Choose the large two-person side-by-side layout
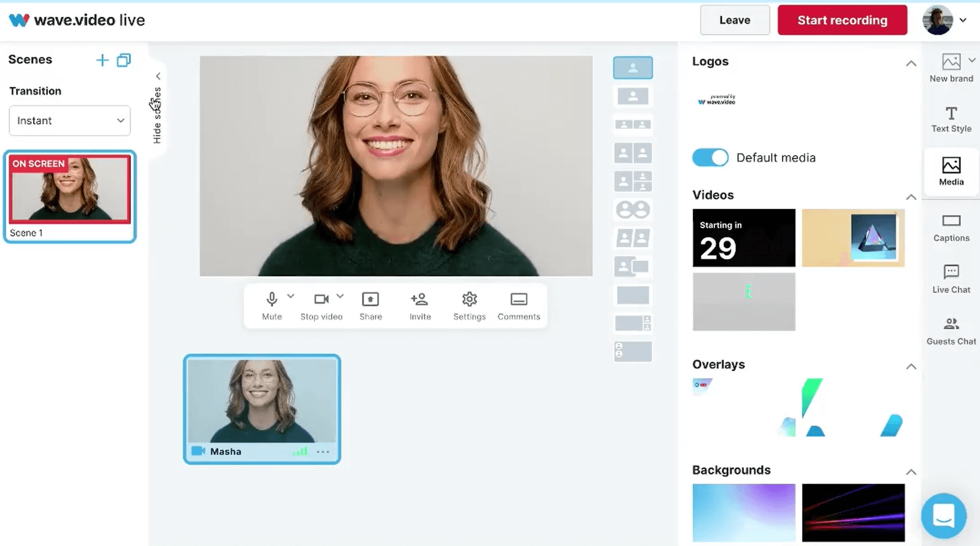The height and width of the screenshot is (546, 980). (633, 153)
